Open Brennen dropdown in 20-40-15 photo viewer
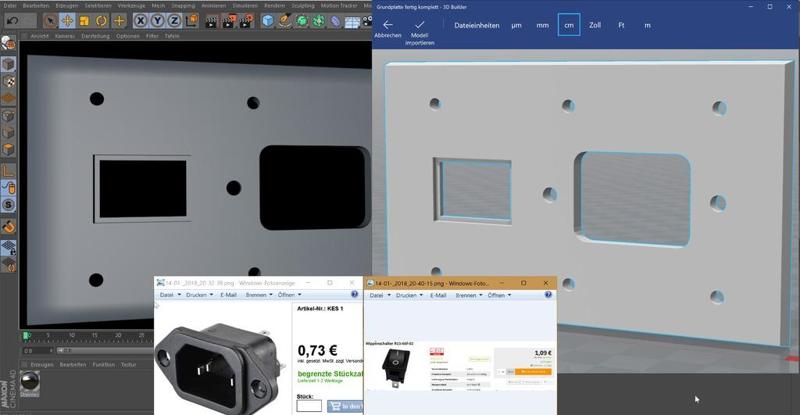Screen dimensions: 800x415 point(469,296)
